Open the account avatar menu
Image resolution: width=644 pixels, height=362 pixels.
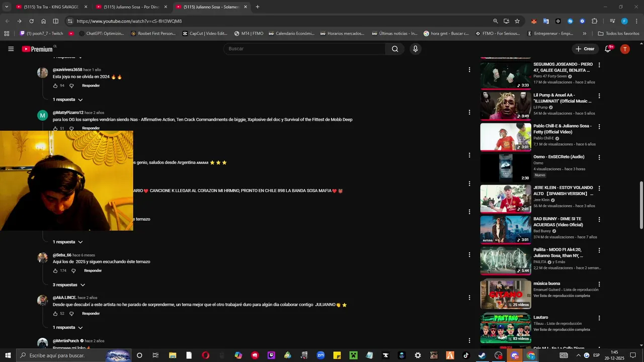point(625,49)
